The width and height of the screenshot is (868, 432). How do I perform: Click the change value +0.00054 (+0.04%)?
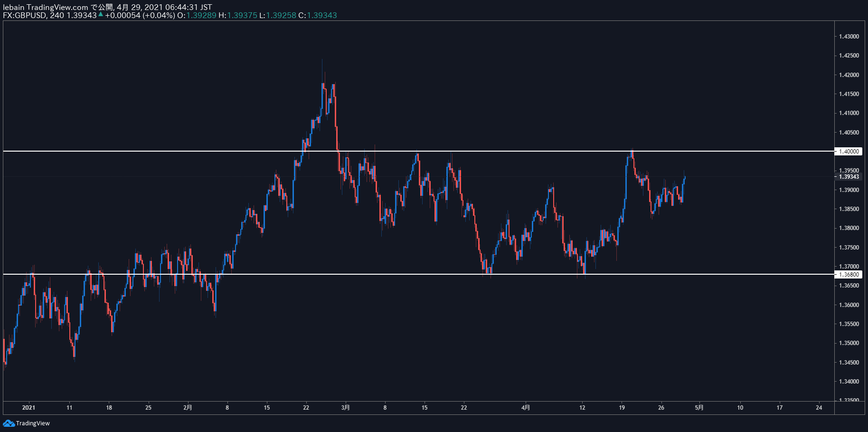tap(140, 15)
